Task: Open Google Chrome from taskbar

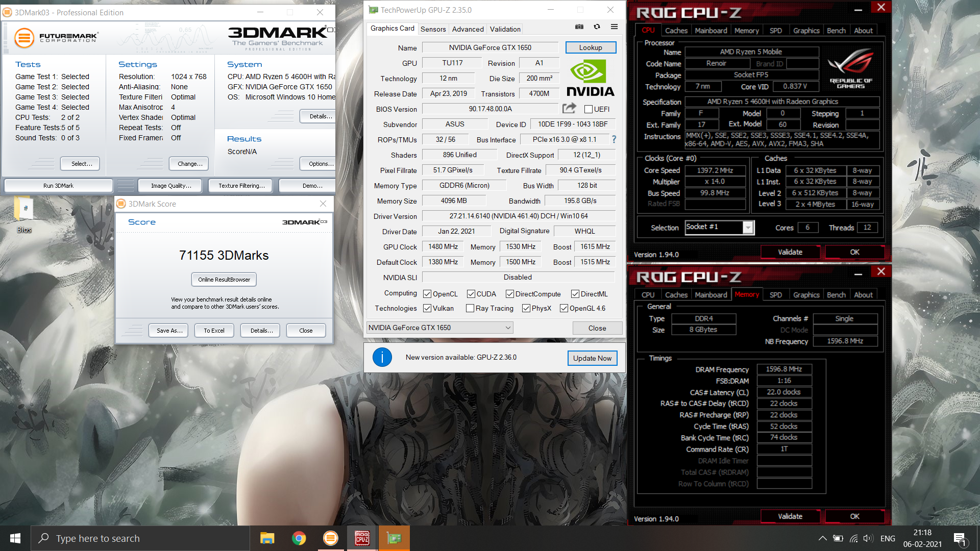Action: pyautogui.click(x=299, y=538)
